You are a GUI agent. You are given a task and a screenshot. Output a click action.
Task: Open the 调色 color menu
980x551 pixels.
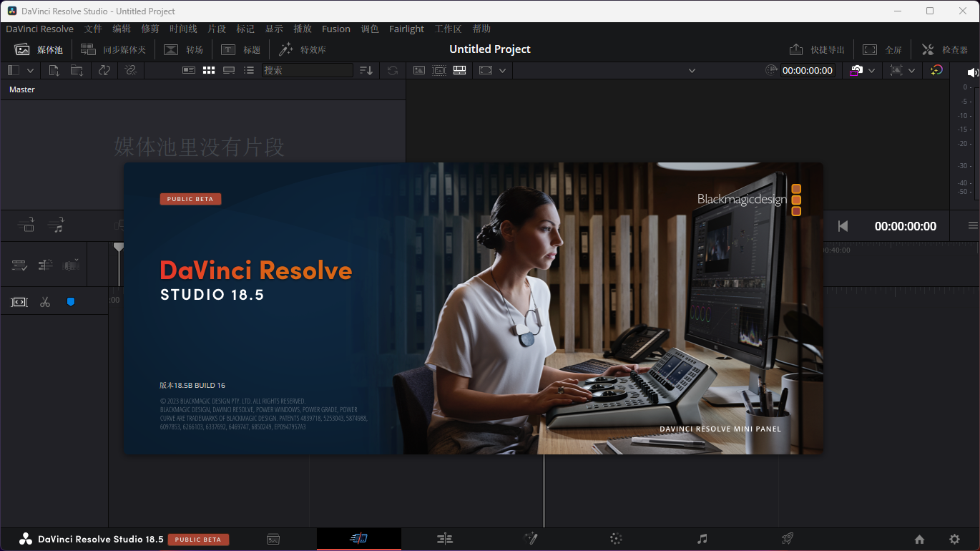(370, 29)
